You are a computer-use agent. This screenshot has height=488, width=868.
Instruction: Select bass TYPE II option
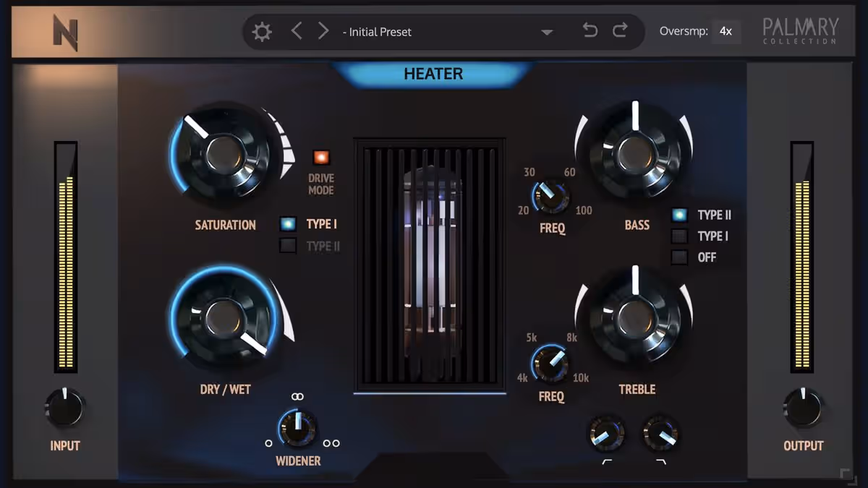[679, 215]
